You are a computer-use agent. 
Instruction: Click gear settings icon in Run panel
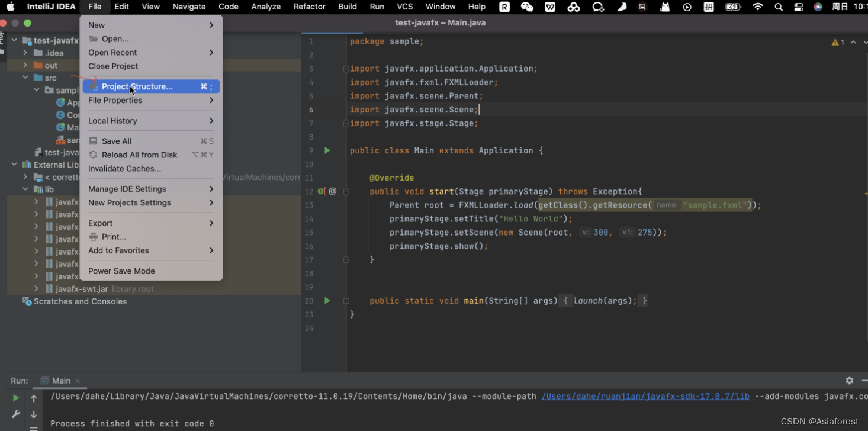849,381
